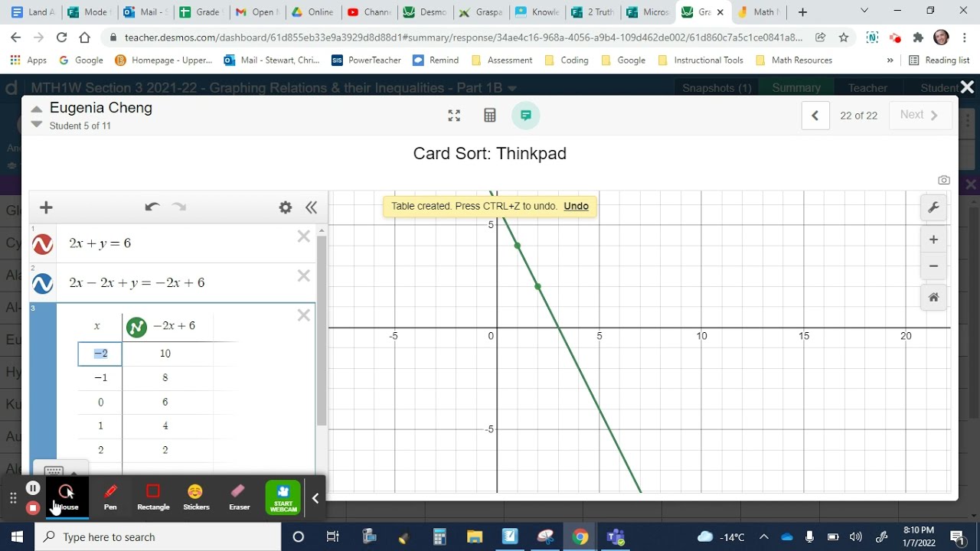980x551 pixels.
Task: Open the PowerTeacher bookmark
Action: tap(367, 60)
